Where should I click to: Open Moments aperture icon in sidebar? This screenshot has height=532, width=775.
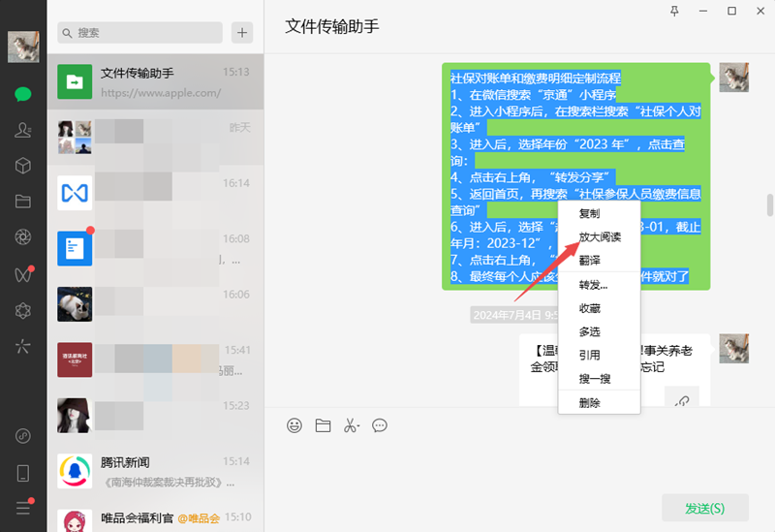coord(23,237)
